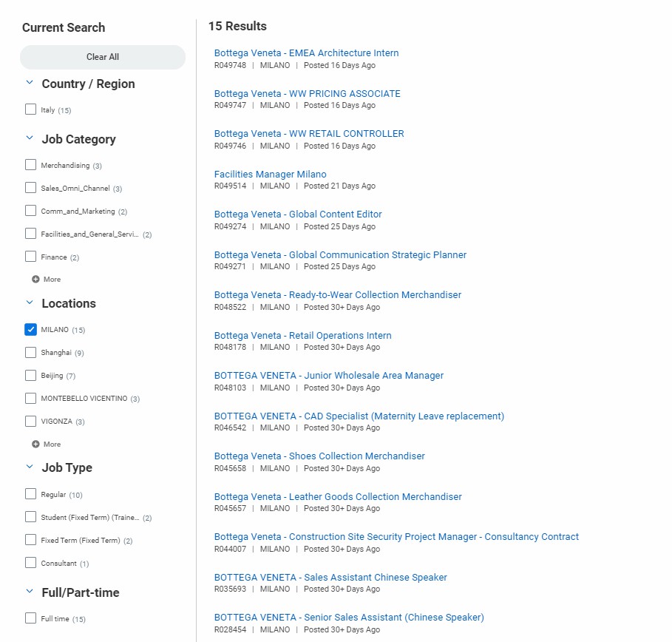Collapse the Locations filter chevron

[x=30, y=303]
